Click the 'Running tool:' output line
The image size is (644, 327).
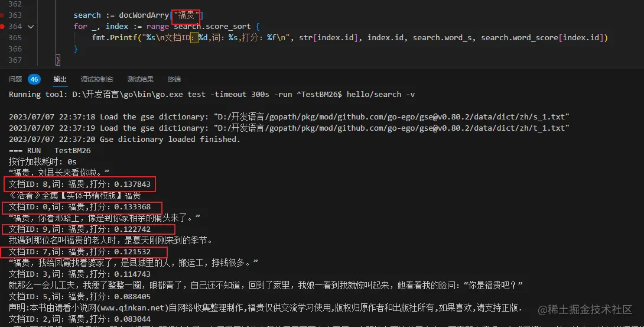point(212,95)
